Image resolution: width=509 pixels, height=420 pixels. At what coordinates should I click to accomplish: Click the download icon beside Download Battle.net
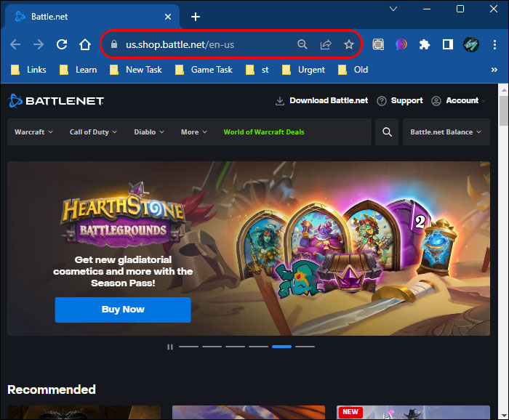click(280, 101)
